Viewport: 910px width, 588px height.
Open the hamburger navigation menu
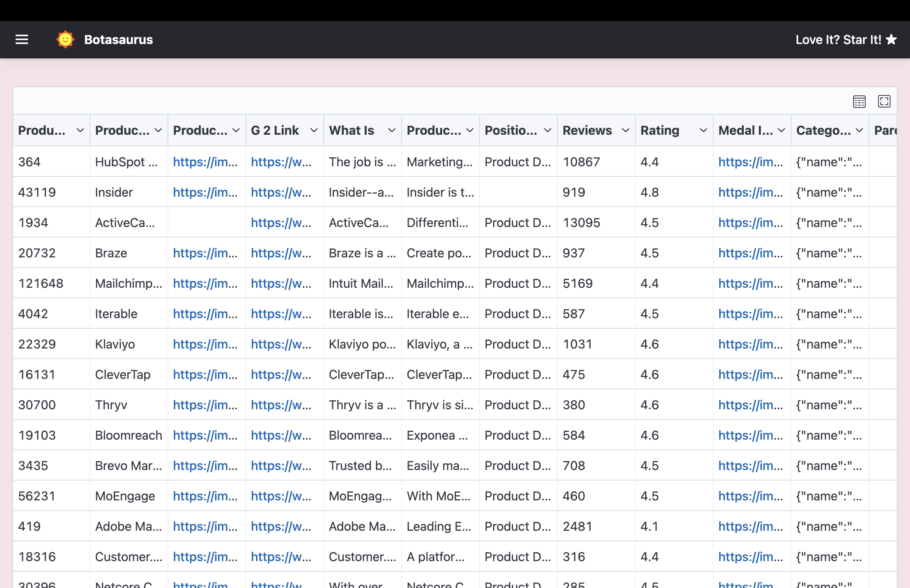click(x=22, y=40)
